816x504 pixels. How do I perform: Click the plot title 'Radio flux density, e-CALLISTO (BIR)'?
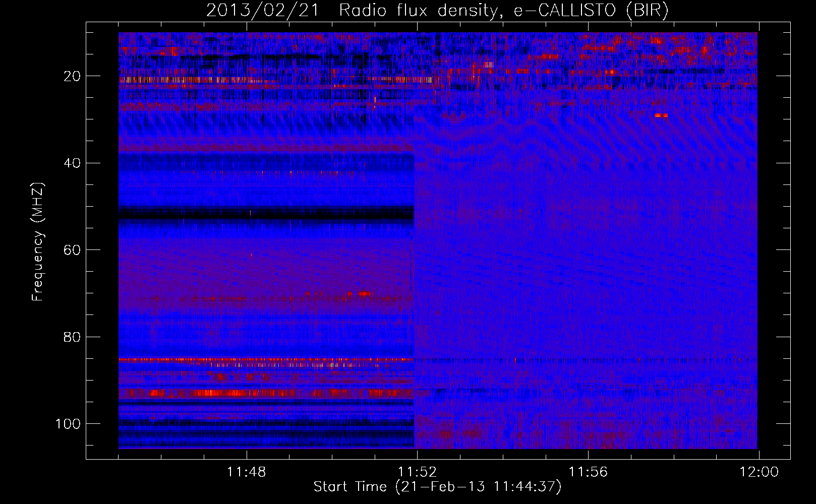pyautogui.click(x=503, y=11)
